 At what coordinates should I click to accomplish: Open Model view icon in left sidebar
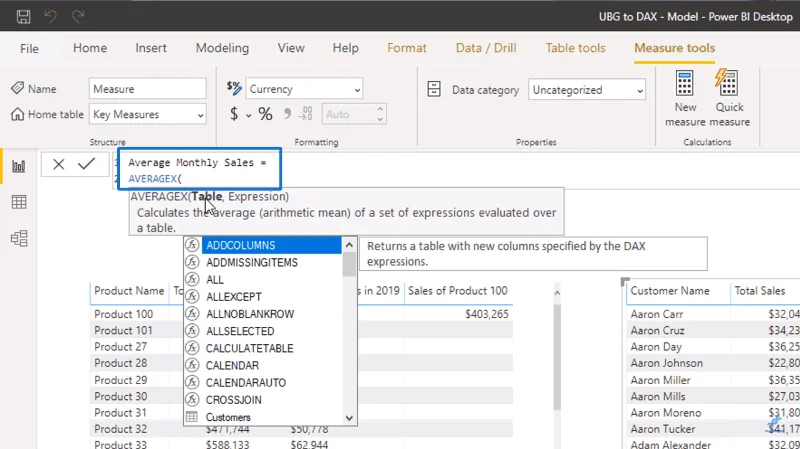[x=19, y=238]
